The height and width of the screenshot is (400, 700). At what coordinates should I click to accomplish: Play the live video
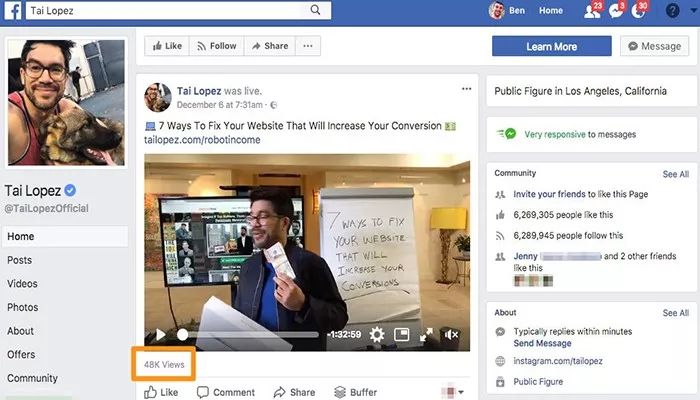pyautogui.click(x=161, y=334)
